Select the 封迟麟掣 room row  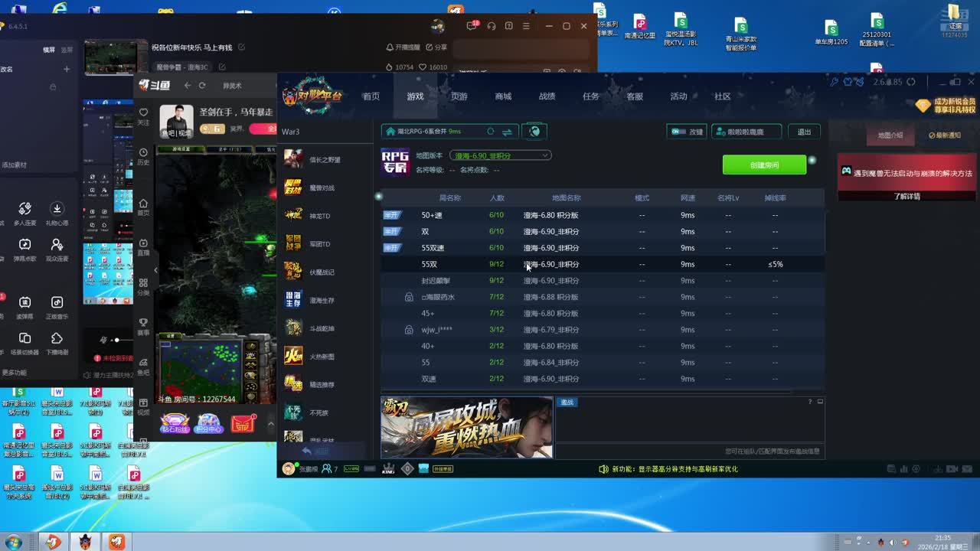click(x=603, y=281)
